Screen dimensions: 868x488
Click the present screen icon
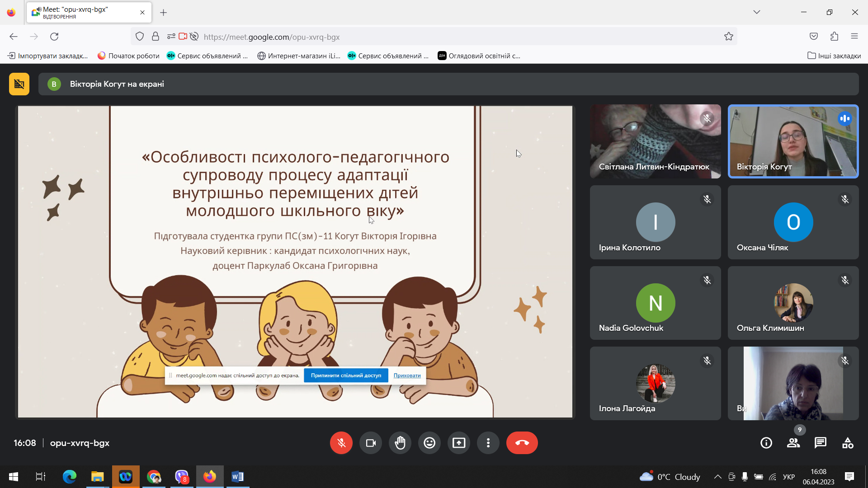point(459,443)
